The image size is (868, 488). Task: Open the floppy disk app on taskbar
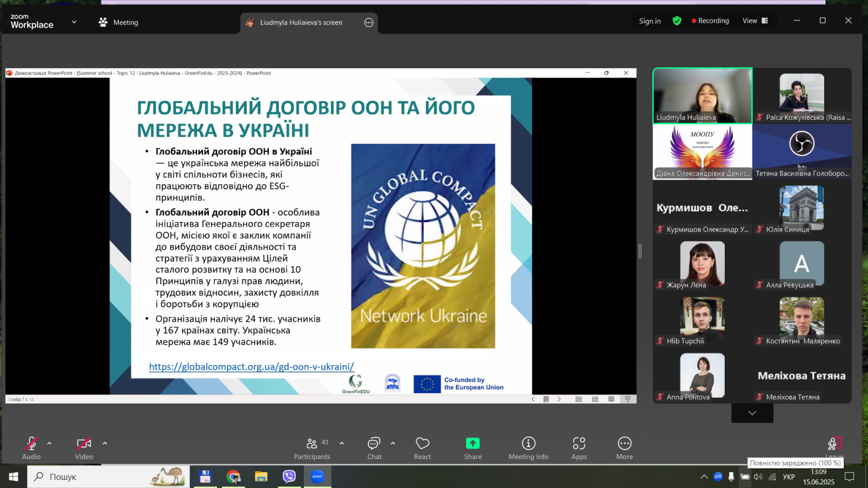point(205,477)
